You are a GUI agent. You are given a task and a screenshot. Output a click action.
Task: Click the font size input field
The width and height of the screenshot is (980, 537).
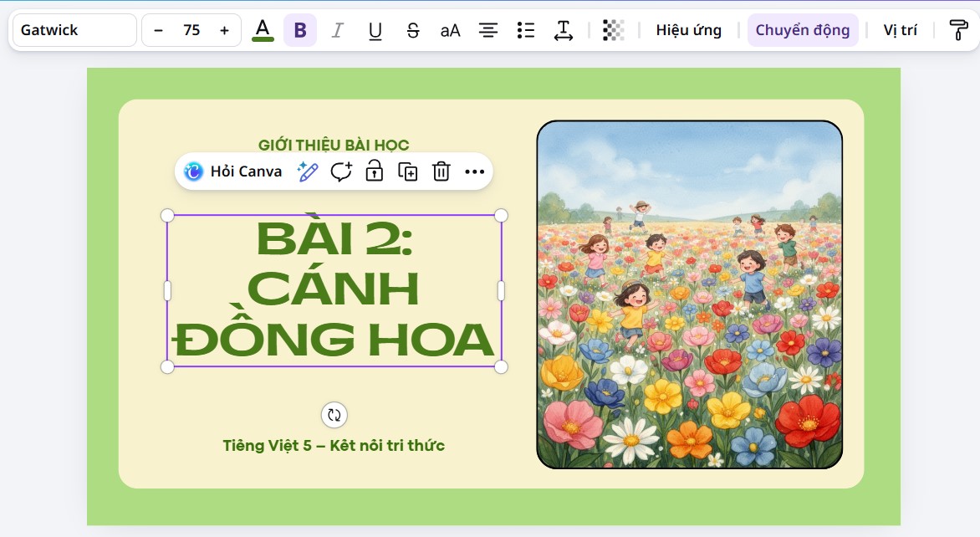click(x=191, y=30)
